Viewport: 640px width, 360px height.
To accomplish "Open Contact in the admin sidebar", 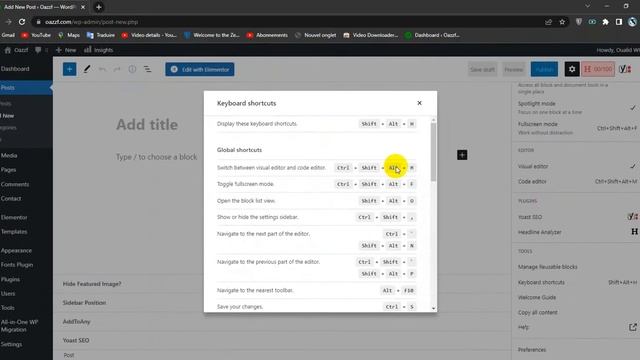I will 11,198.
